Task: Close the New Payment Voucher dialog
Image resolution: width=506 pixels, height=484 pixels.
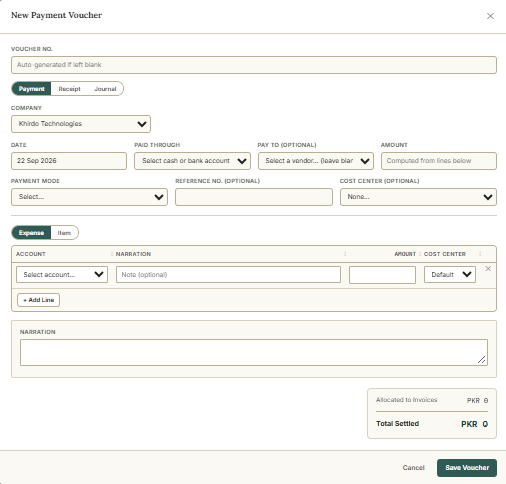Action: 490,16
